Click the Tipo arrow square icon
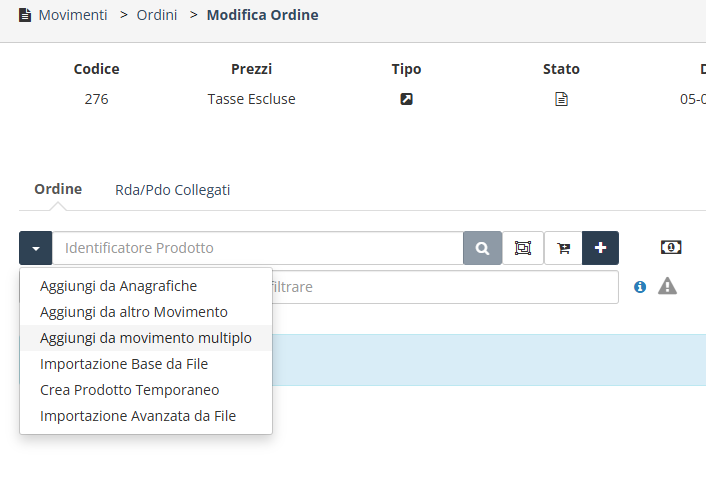The width and height of the screenshot is (706, 484). coord(407,99)
